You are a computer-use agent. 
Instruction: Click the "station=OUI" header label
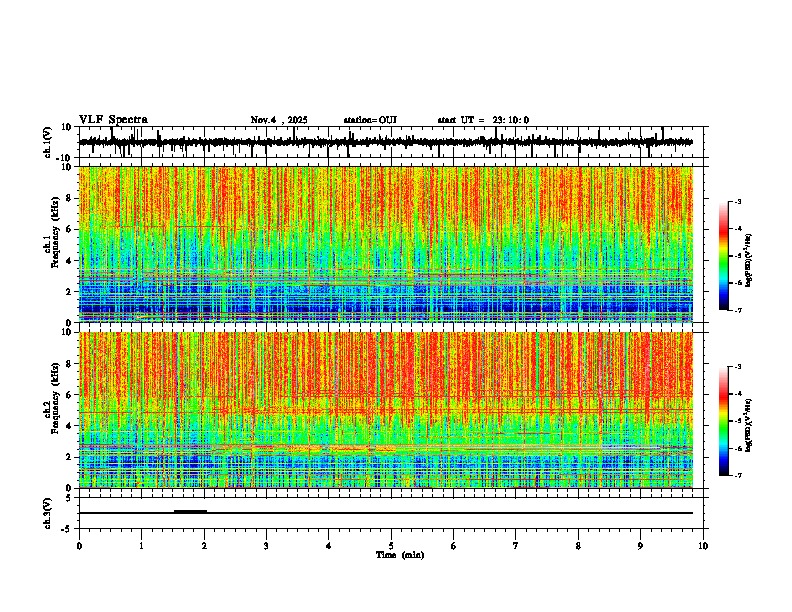[x=370, y=120]
